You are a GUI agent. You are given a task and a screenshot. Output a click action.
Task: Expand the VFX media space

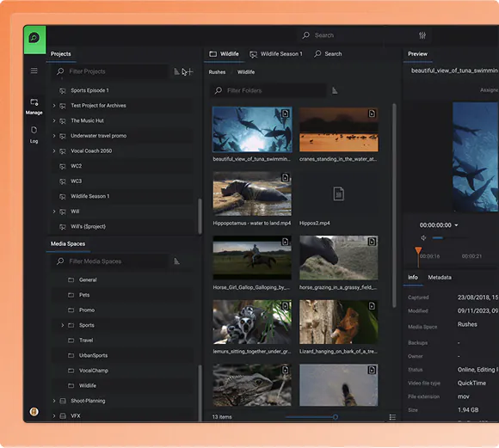[x=54, y=416]
